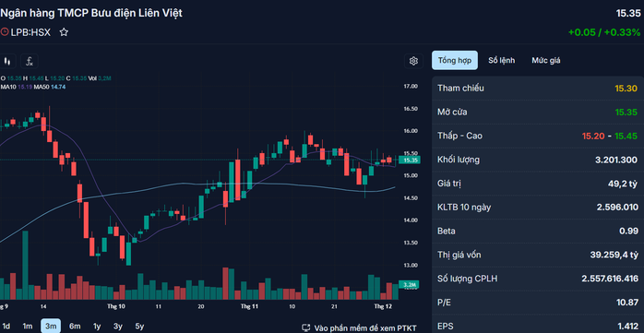Open chart settings gear

[x=413, y=61]
